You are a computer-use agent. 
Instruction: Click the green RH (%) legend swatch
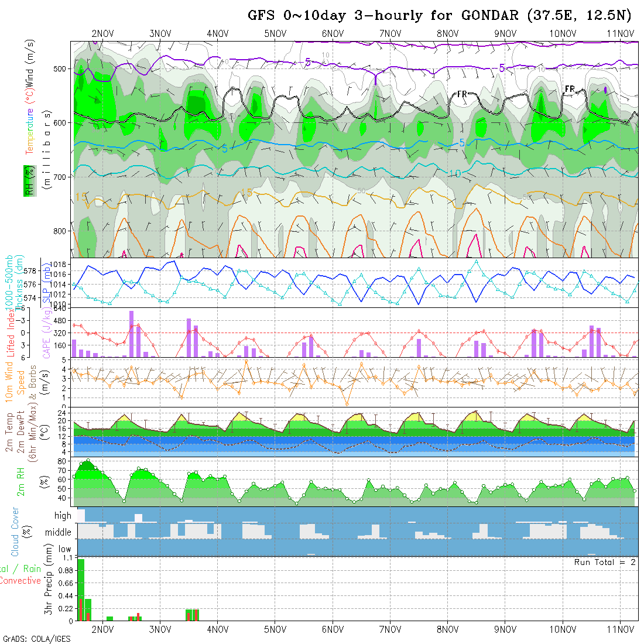tap(28, 181)
